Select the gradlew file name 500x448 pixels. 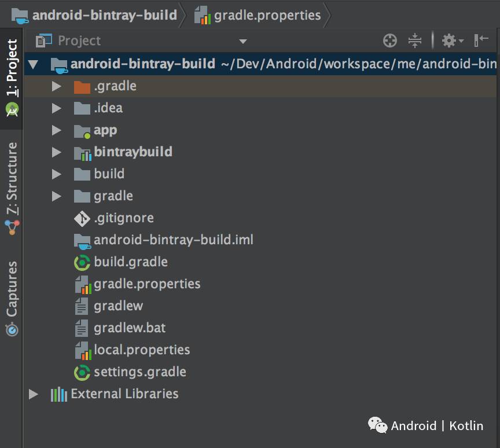pyautogui.click(x=118, y=306)
